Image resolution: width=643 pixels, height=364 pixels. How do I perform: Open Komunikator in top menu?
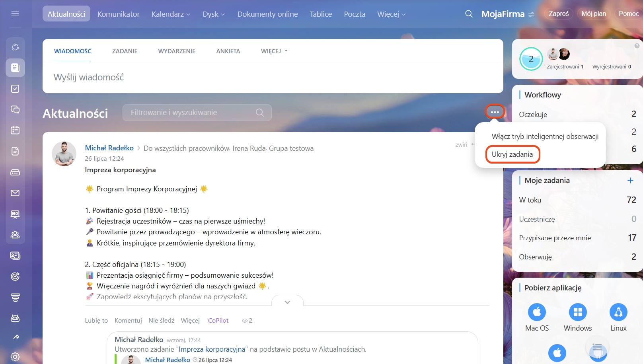118,14
